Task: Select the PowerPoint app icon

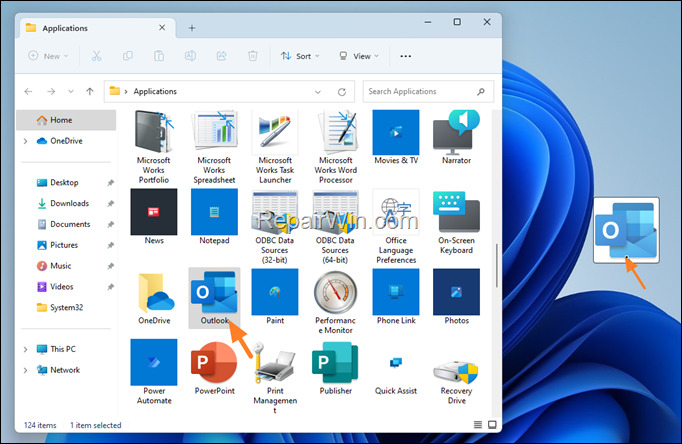Action: coord(214,362)
